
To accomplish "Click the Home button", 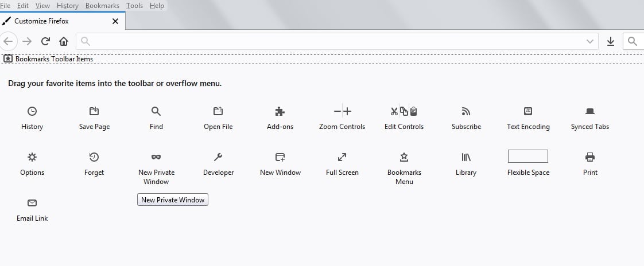I will [x=64, y=41].
